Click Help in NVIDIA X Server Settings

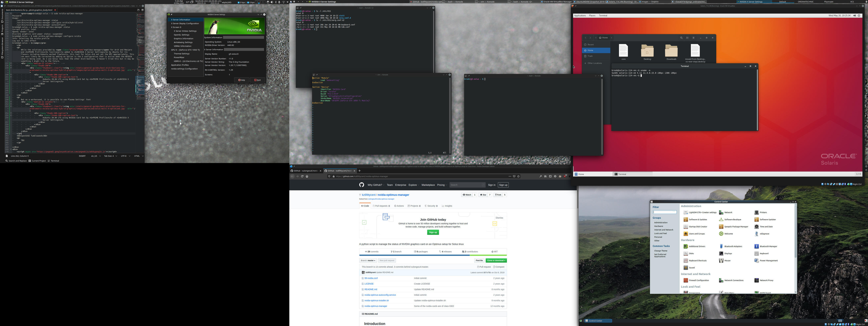pos(242,80)
